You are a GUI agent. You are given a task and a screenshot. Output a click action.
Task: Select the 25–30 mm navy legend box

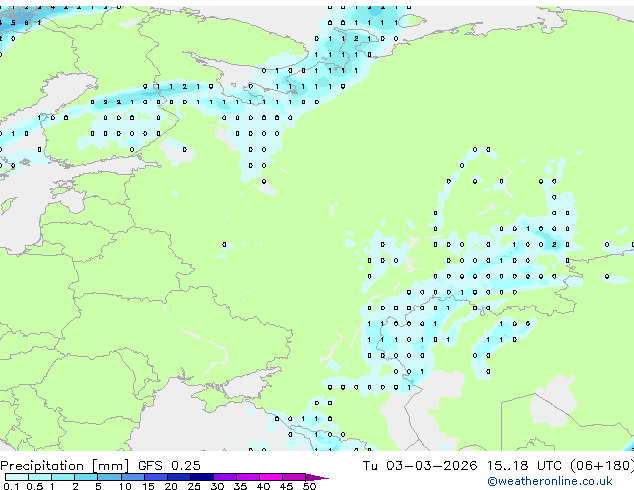(x=202, y=477)
